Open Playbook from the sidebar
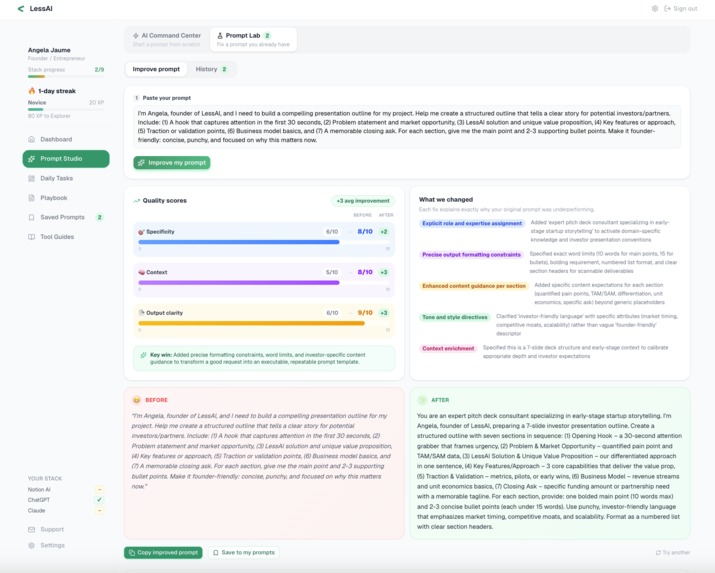Image resolution: width=715 pixels, height=573 pixels. coord(66,198)
